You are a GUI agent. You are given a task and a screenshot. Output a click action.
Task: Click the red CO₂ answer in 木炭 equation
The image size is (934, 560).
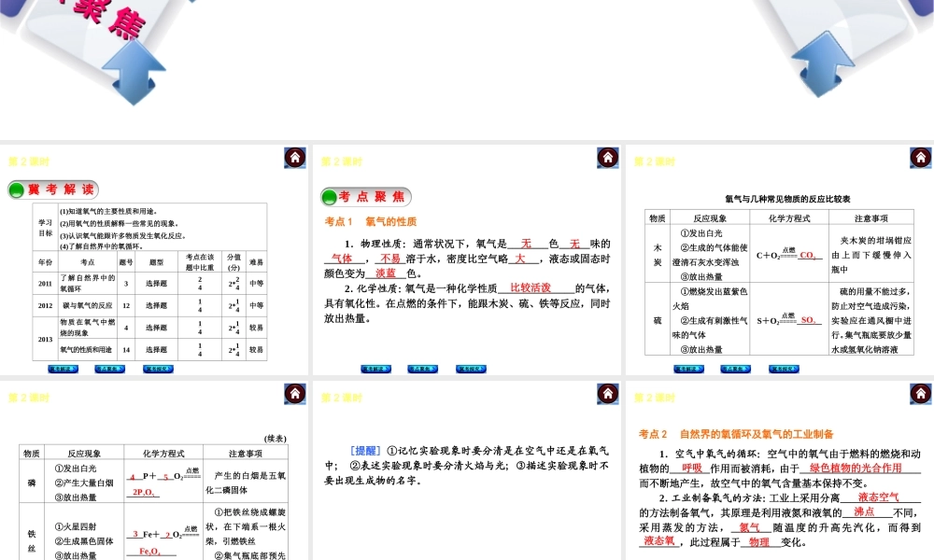(808, 255)
